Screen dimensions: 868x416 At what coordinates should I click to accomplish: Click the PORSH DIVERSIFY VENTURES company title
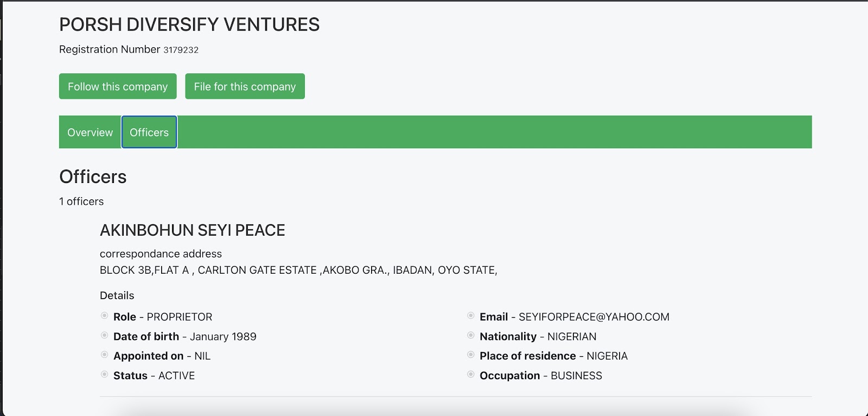(189, 24)
